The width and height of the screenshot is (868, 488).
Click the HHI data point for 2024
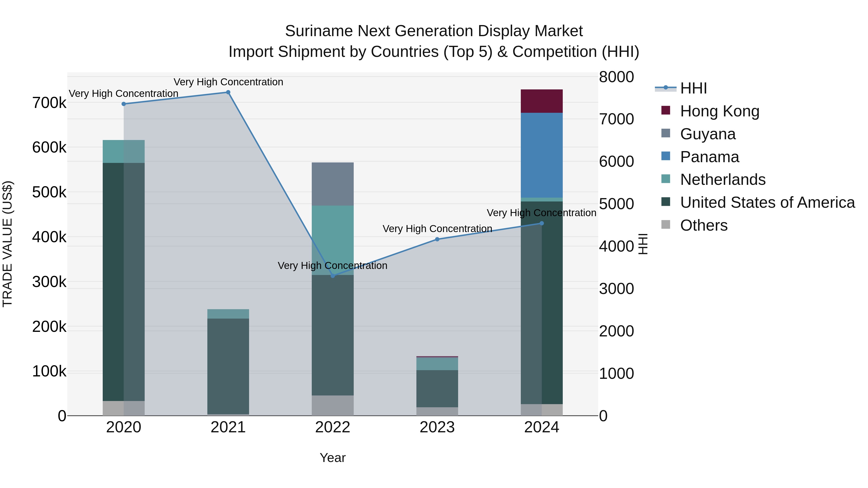point(542,223)
